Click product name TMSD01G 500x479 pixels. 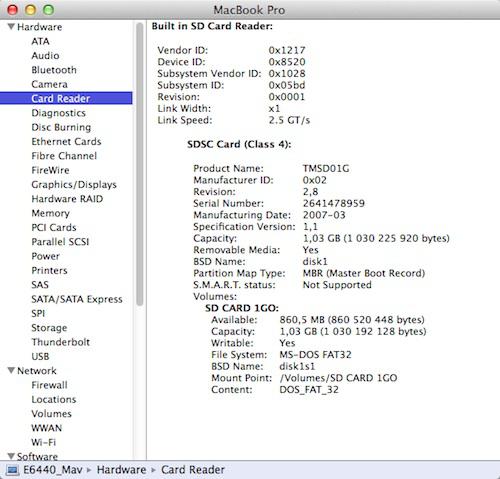[326, 169]
